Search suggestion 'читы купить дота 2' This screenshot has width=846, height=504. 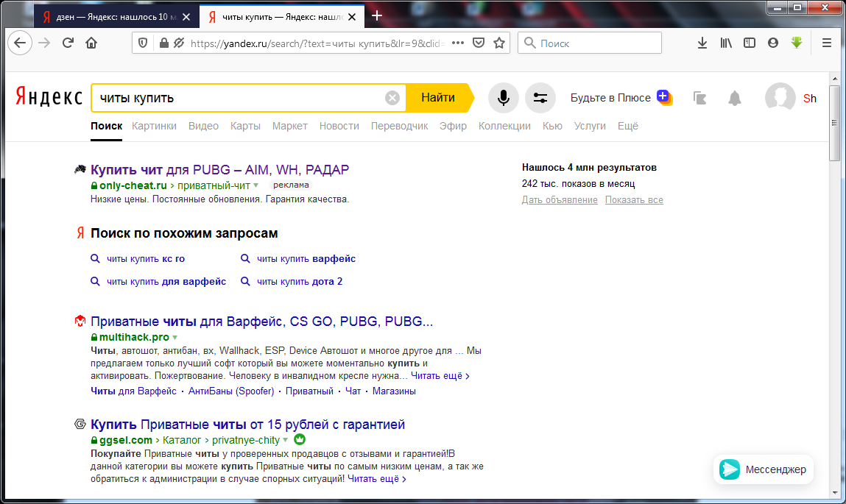tap(300, 281)
